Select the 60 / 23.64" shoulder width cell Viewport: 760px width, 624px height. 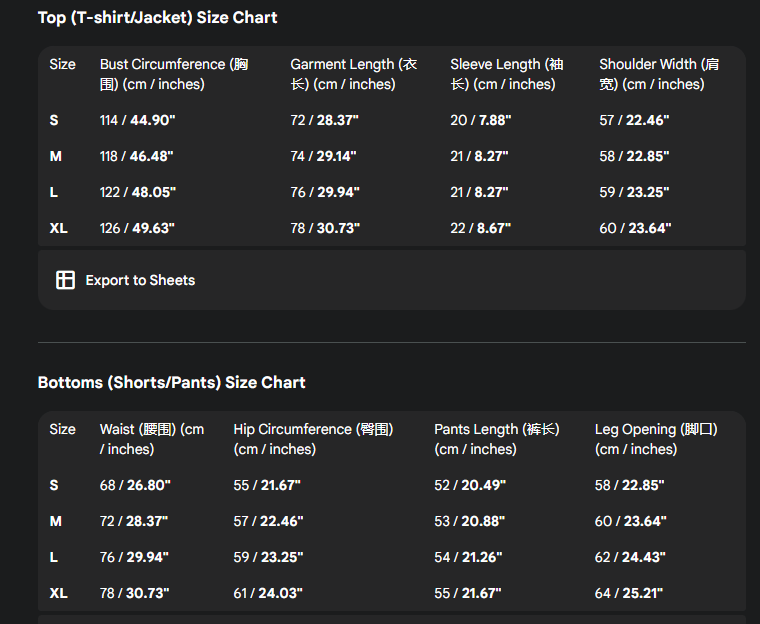pyautogui.click(x=635, y=228)
